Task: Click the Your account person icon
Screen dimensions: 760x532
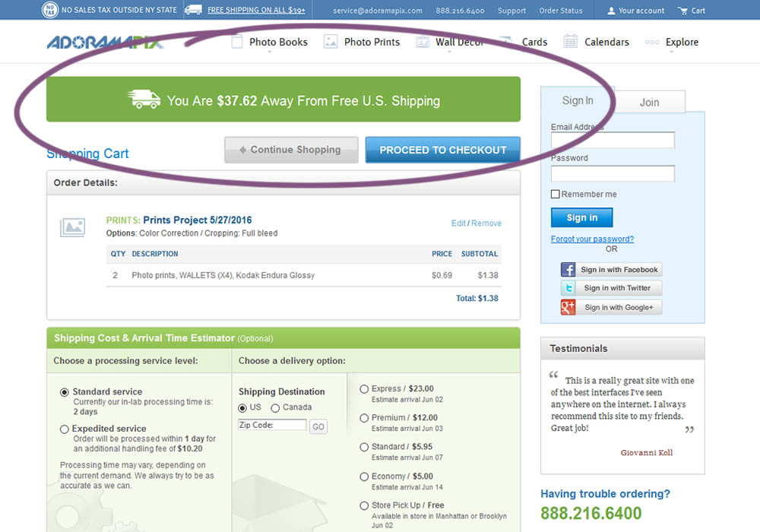Action: (611, 11)
